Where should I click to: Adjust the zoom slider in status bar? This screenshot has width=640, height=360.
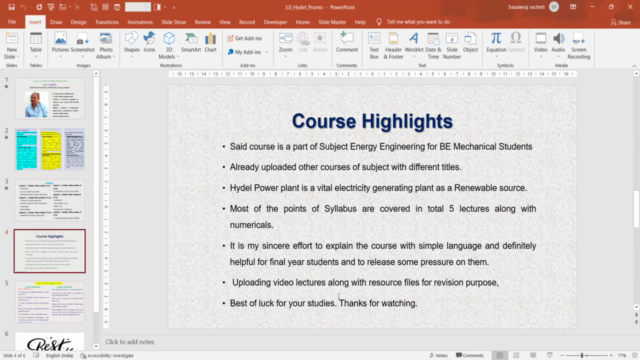point(582,356)
